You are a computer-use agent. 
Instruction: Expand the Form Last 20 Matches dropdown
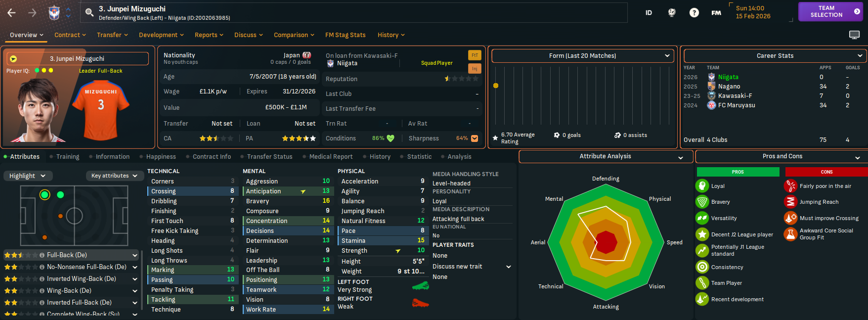point(583,56)
